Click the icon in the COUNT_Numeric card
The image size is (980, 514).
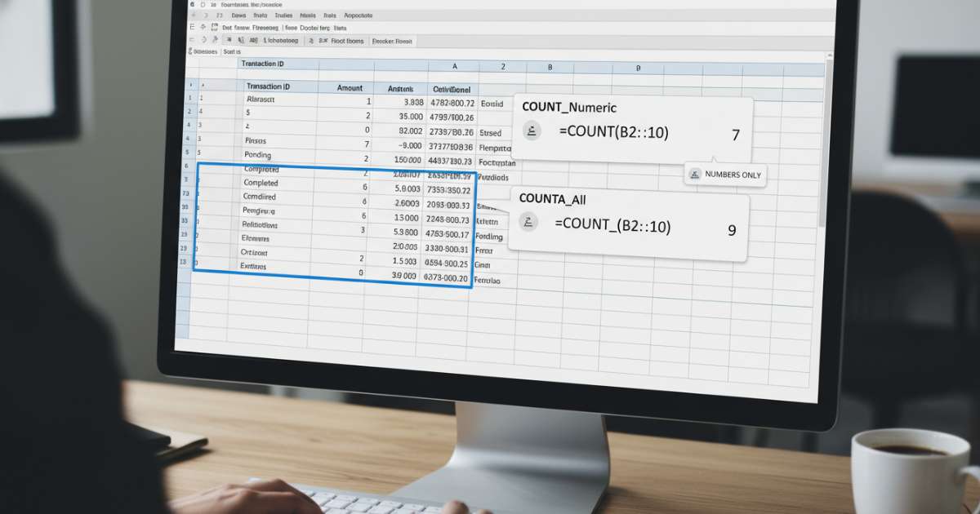[532, 130]
